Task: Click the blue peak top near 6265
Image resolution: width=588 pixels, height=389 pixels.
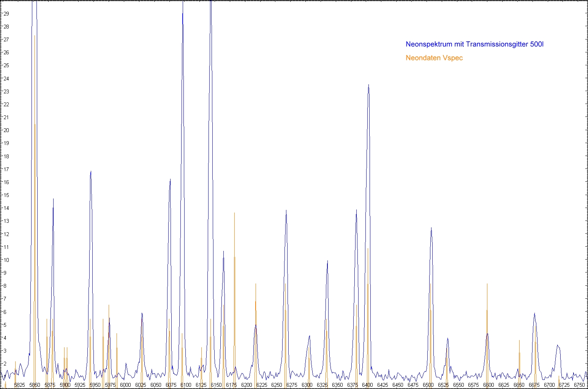Action: pos(286,210)
